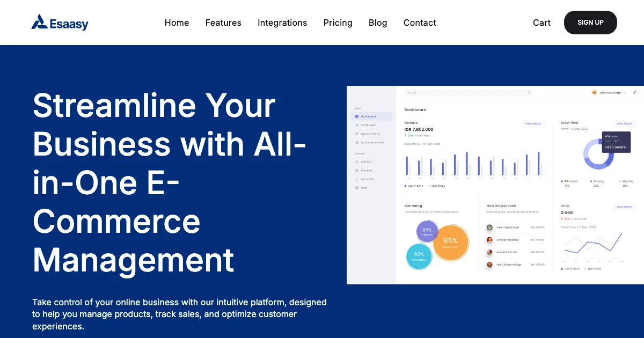This screenshot has width=644, height=338.
Task: Click the SIGN UP button
Action: [x=590, y=23]
